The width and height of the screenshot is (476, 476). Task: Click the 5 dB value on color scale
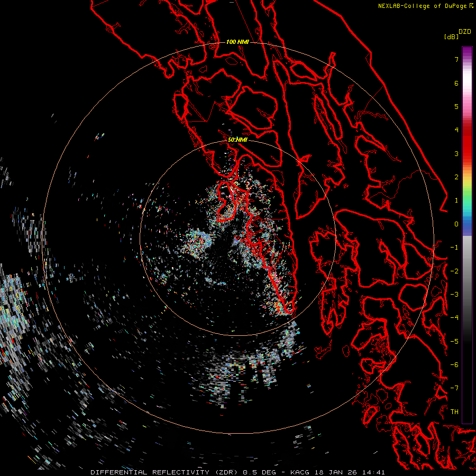coord(456,106)
